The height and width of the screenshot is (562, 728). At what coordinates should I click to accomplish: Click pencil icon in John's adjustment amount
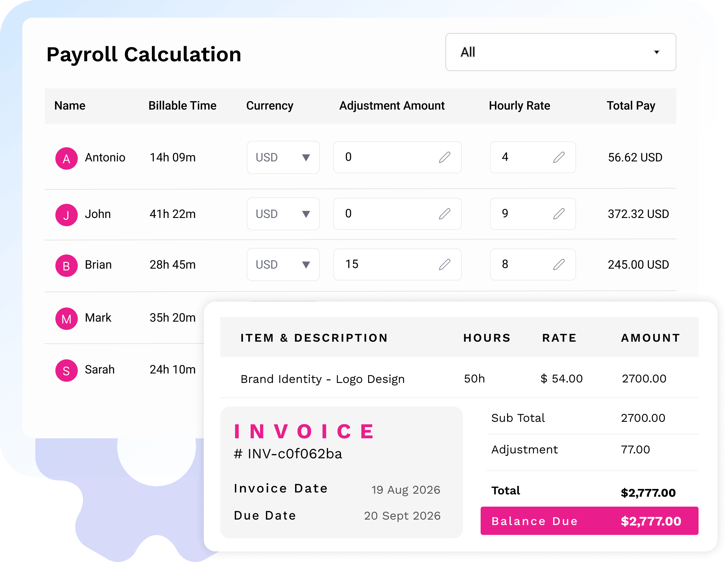[x=445, y=214]
